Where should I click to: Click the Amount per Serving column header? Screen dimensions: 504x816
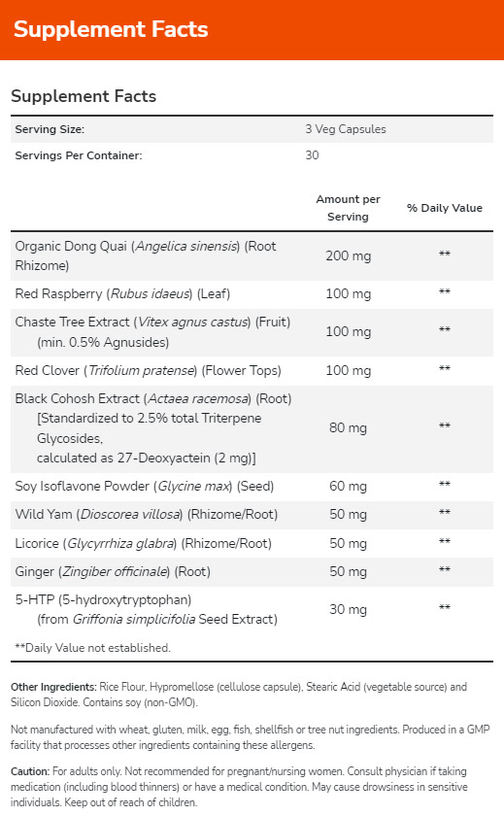[x=348, y=208]
